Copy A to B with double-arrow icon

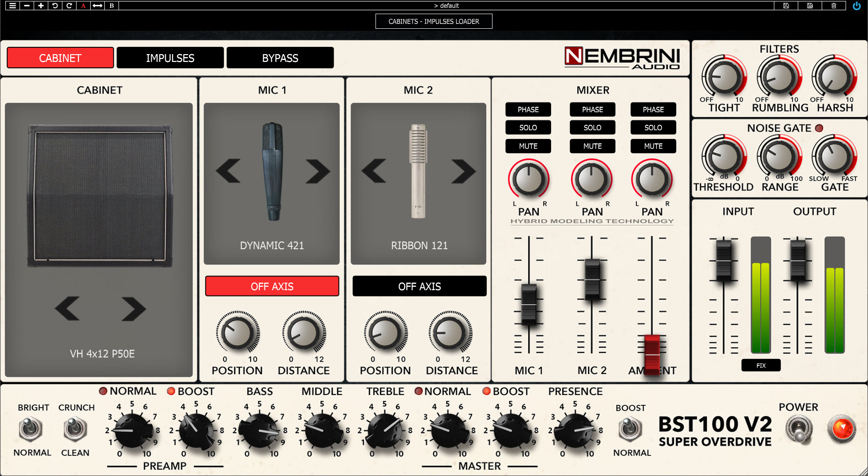[x=98, y=6]
